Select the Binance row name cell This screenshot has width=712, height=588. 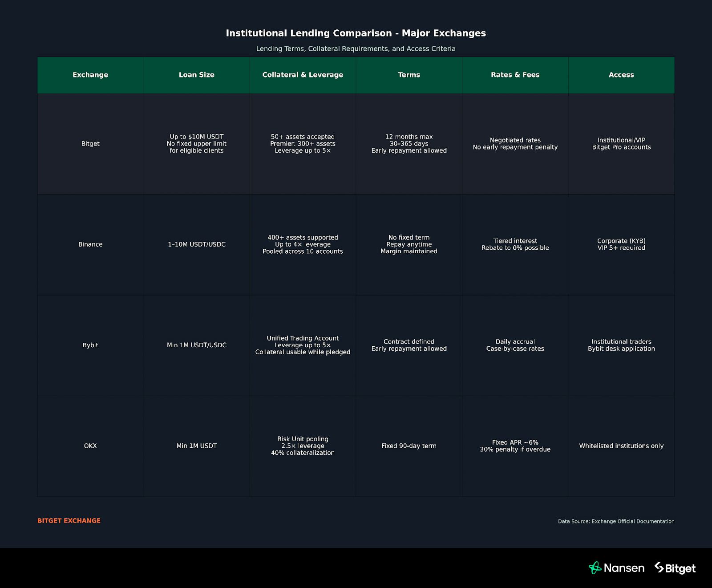(x=90, y=244)
